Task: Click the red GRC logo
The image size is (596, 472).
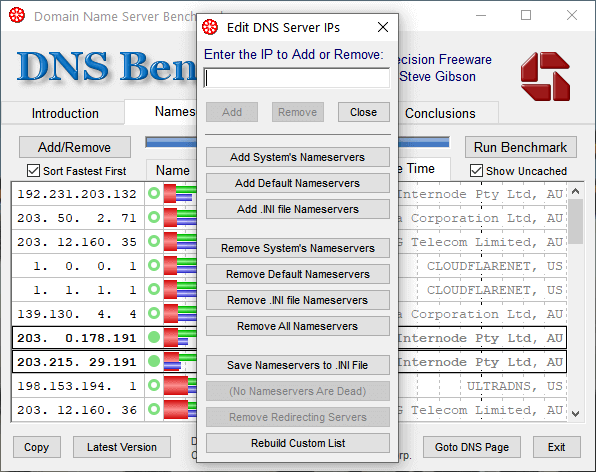Action: point(545,76)
